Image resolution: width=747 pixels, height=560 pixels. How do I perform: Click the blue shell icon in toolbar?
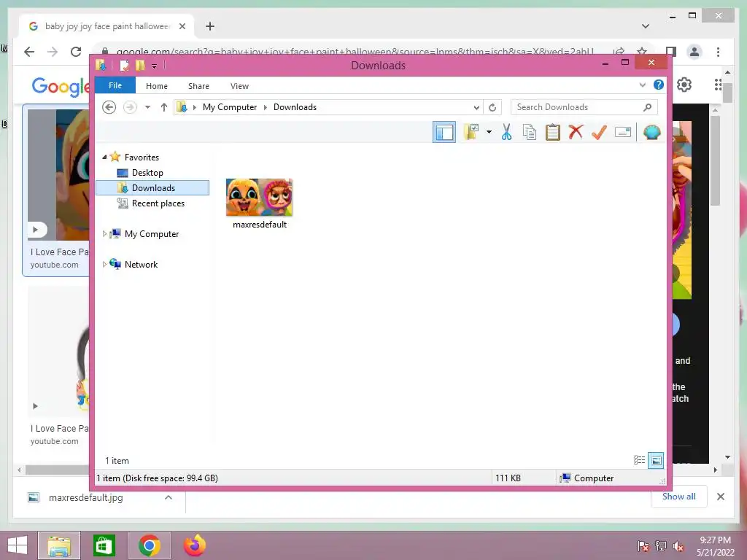(x=651, y=132)
